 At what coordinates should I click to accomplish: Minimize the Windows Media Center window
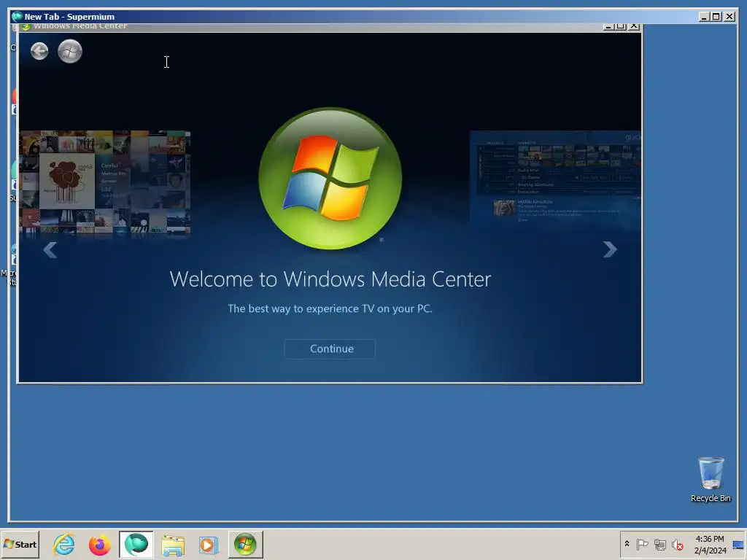(608, 26)
